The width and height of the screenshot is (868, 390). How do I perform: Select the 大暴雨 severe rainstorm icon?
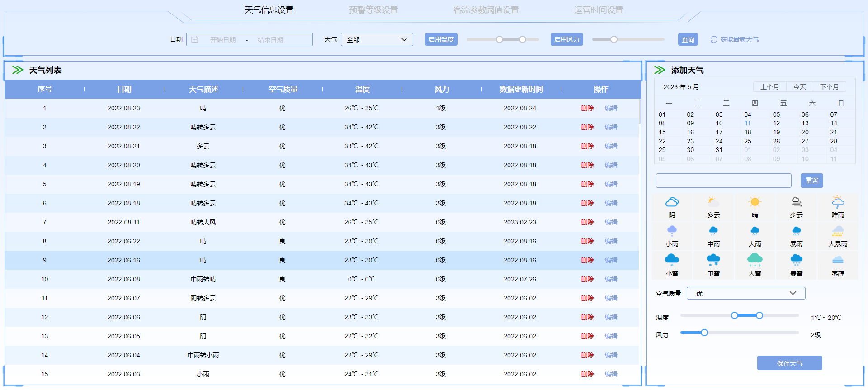838,231
